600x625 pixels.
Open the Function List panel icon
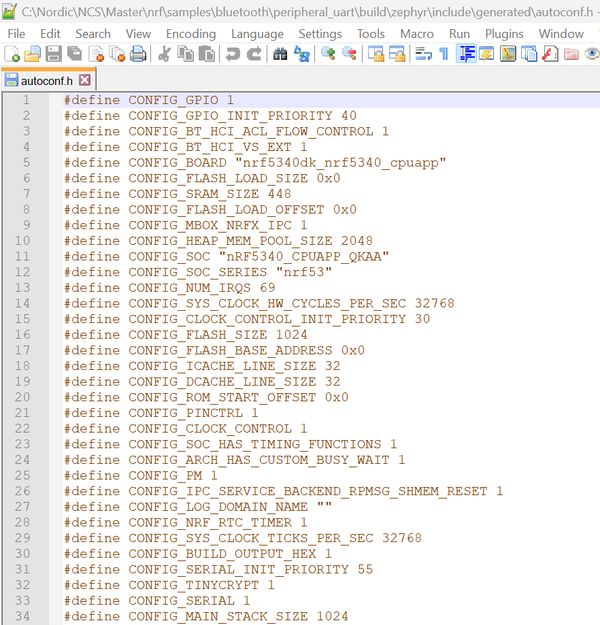tap(550, 54)
